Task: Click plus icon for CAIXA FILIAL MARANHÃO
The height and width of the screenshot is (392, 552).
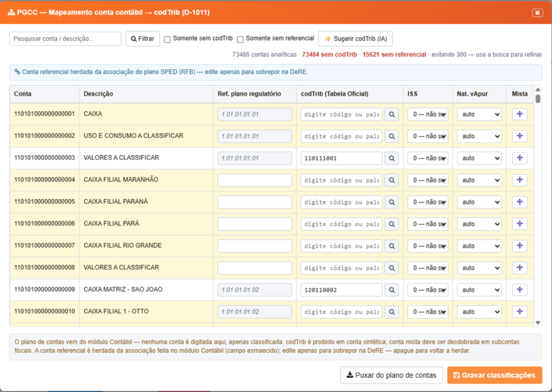Action: coord(520,180)
